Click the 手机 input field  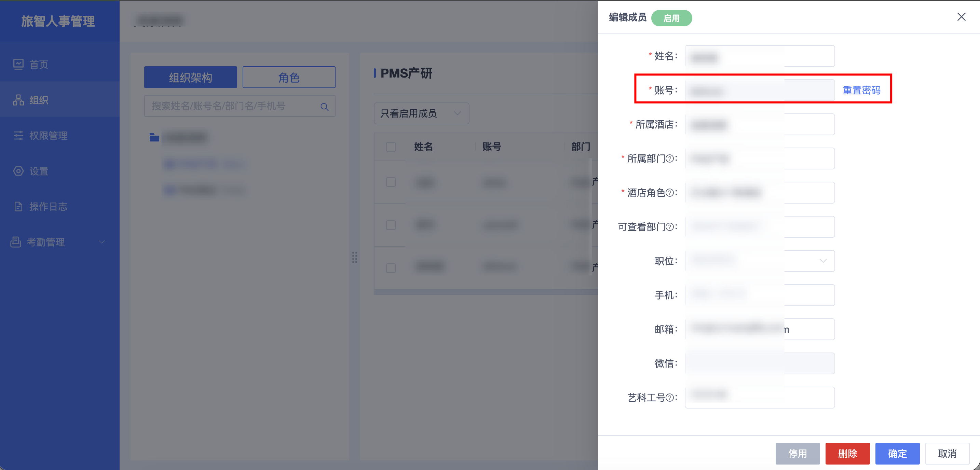click(760, 295)
